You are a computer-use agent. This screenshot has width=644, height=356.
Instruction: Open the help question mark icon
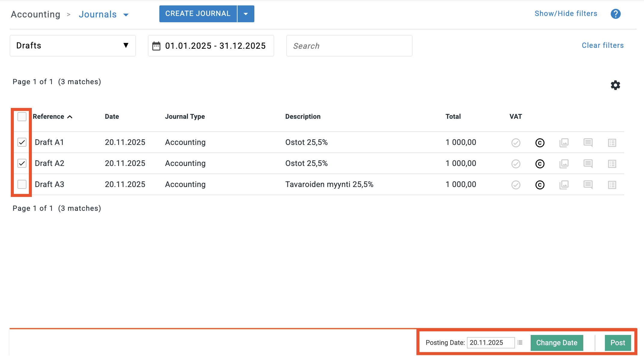pyautogui.click(x=615, y=14)
